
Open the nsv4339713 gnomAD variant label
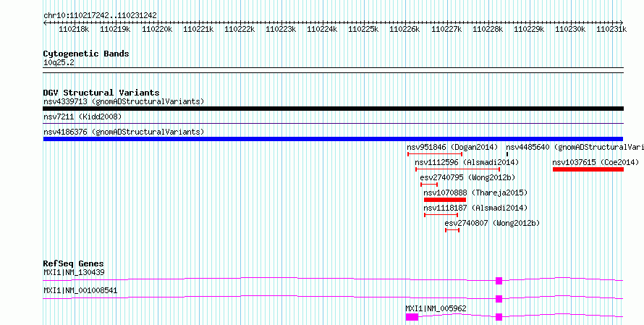coord(124,101)
